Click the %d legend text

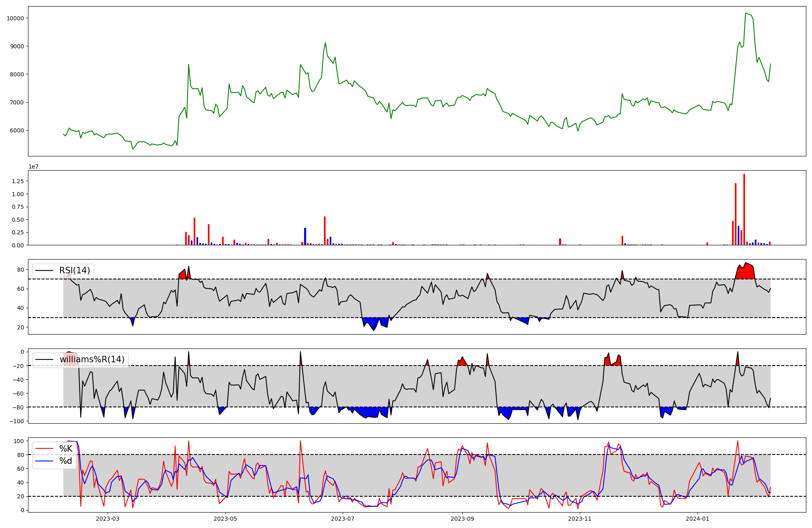click(x=66, y=461)
